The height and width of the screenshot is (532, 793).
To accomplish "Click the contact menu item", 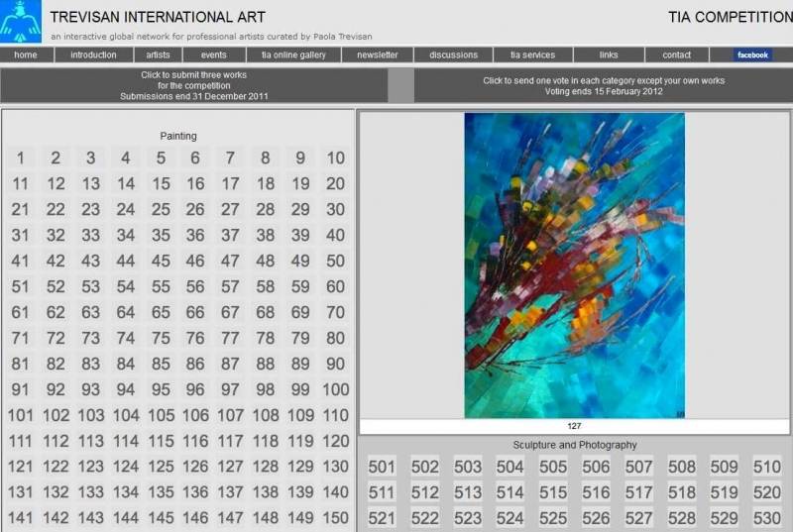I will coord(677,55).
